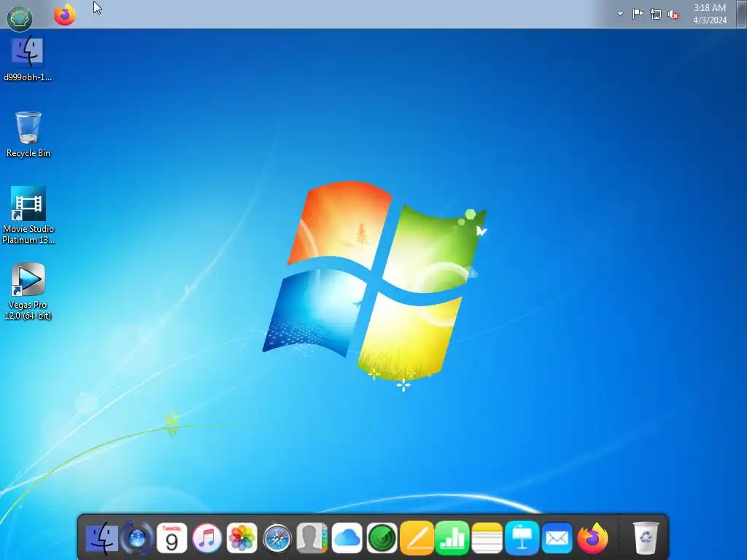
Task: Open Contacts icon in dock
Action: click(x=312, y=538)
